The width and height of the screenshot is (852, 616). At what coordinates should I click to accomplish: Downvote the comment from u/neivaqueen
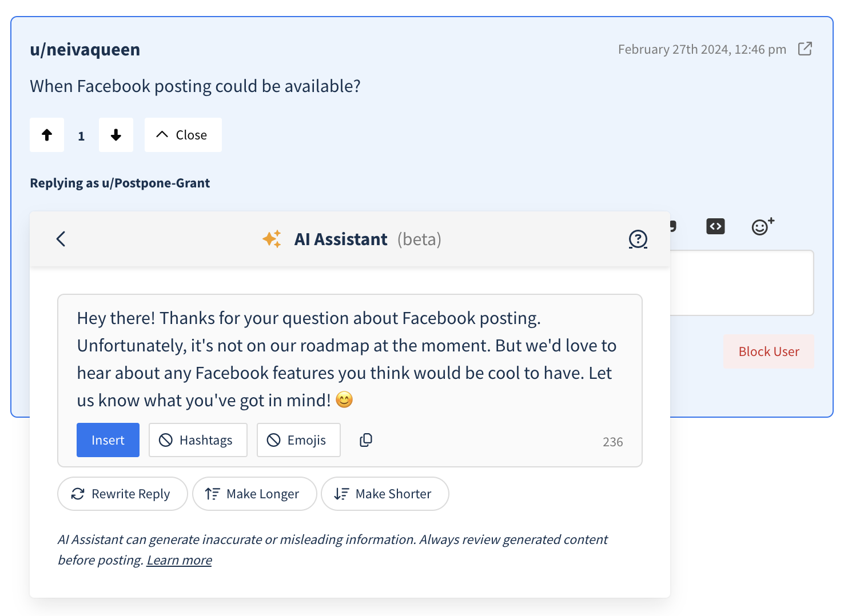pyautogui.click(x=116, y=135)
